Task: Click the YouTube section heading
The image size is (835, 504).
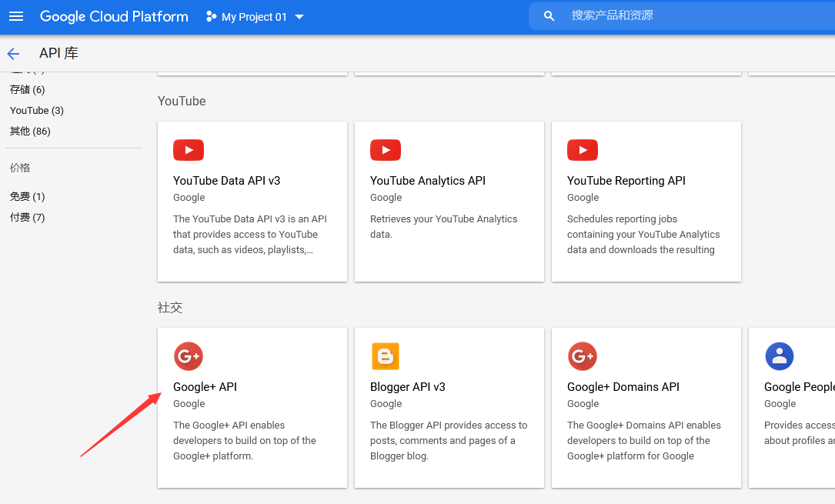Action: point(182,101)
